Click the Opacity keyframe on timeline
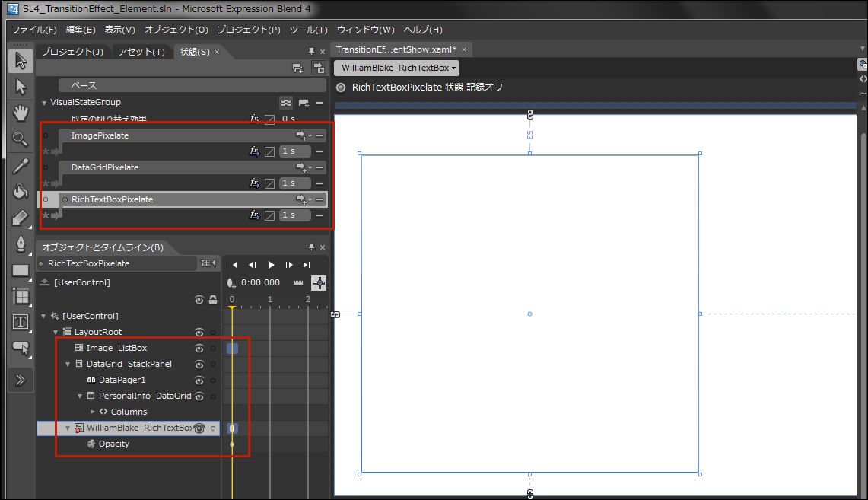The width and height of the screenshot is (868, 500). pyautogui.click(x=232, y=444)
